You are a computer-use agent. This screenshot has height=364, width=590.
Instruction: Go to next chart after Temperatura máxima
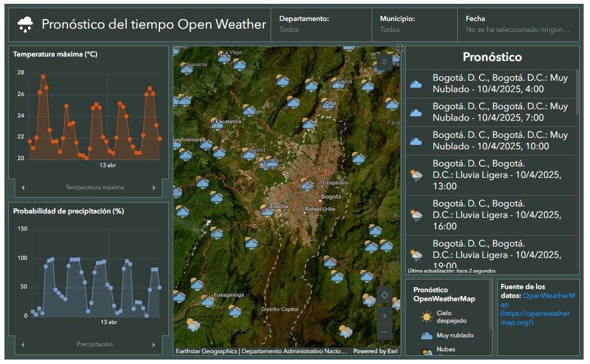[154, 187]
